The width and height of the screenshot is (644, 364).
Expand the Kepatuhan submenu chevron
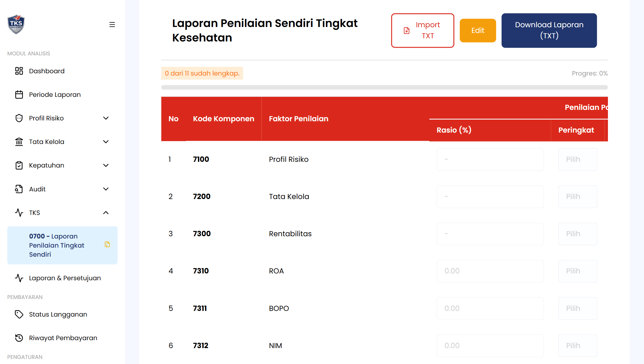click(x=106, y=165)
